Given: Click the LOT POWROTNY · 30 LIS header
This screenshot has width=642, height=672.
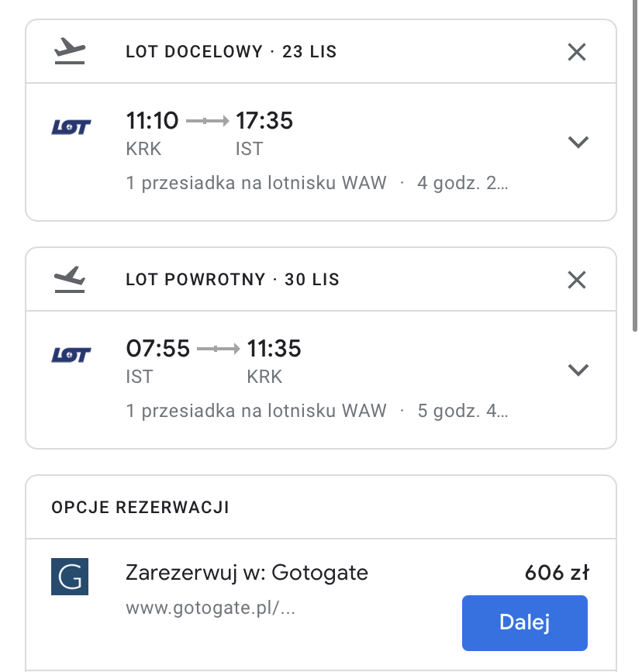Looking at the screenshot, I should (233, 280).
